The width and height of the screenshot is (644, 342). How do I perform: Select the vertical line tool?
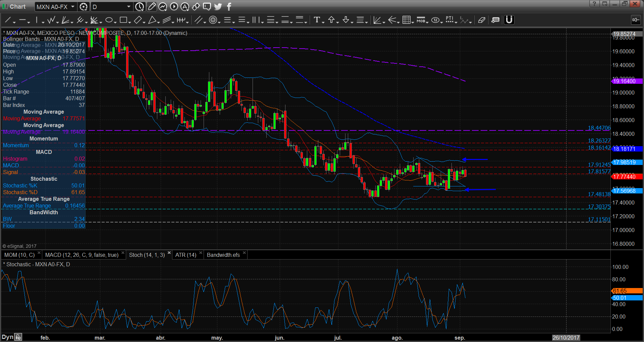pos(37,20)
